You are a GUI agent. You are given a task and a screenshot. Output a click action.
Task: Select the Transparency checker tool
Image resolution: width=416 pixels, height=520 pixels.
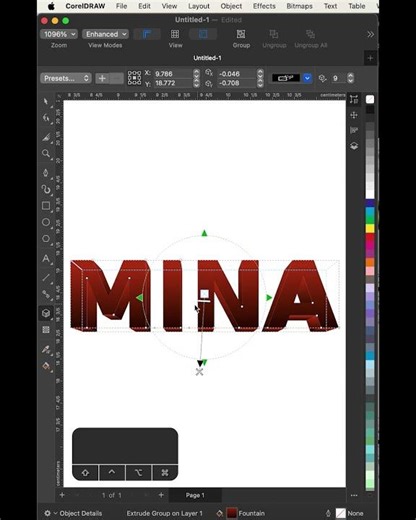(46, 330)
